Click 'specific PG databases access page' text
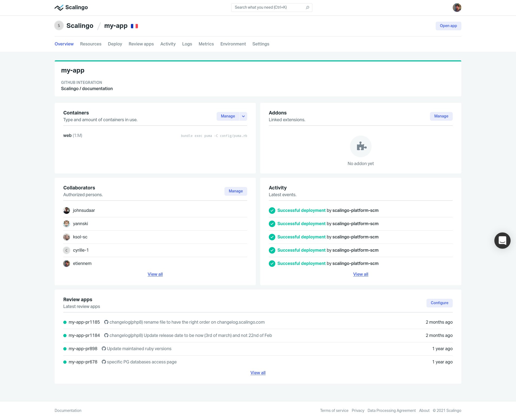 click(x=142, y=362)
